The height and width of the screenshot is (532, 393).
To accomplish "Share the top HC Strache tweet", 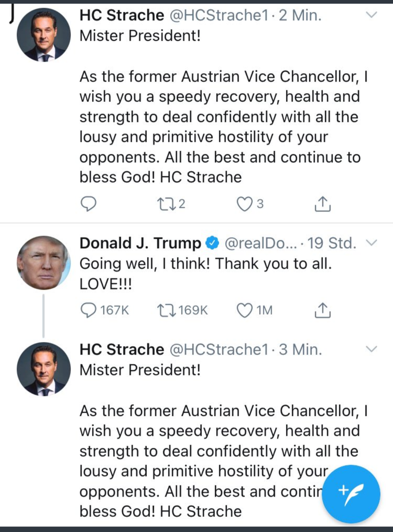I will click(x=322, y=204).
